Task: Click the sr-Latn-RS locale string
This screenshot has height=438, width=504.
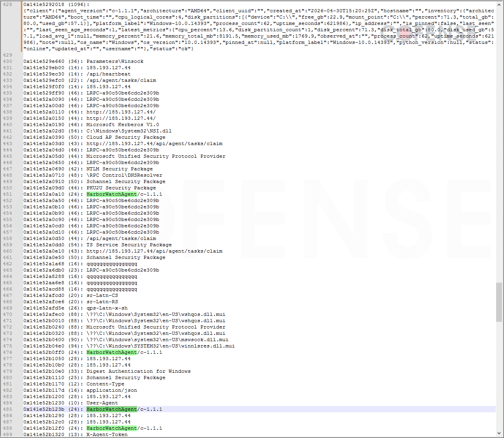Action: click(102, 302)
